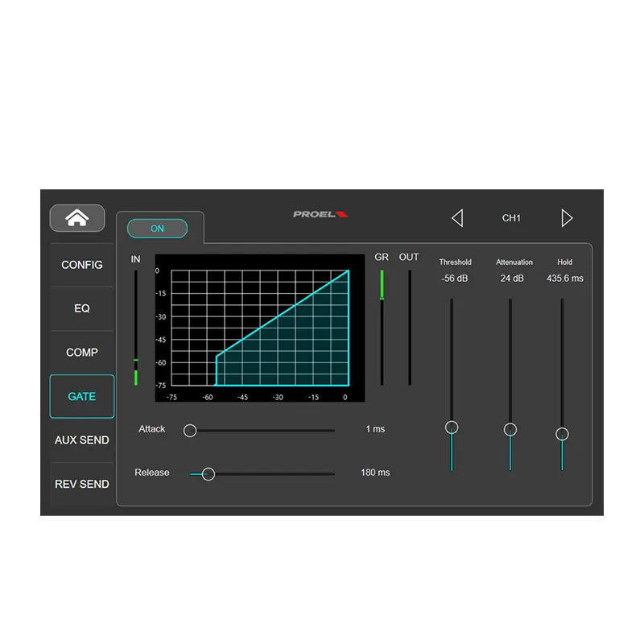Click the PROEL logo
This screenshot has height=644, width=644.
[320, 214]
